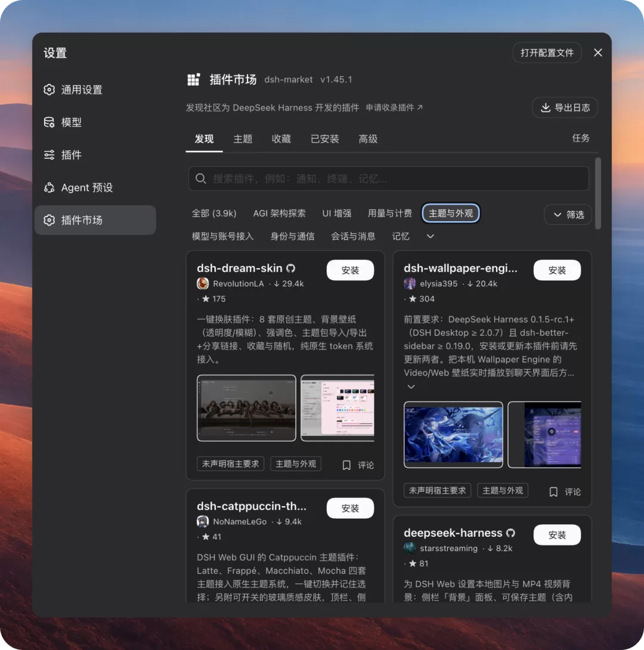
Task: Click 主题与外观 tag on dsh-wallpaper-engine card
Action: pos(503,490)
